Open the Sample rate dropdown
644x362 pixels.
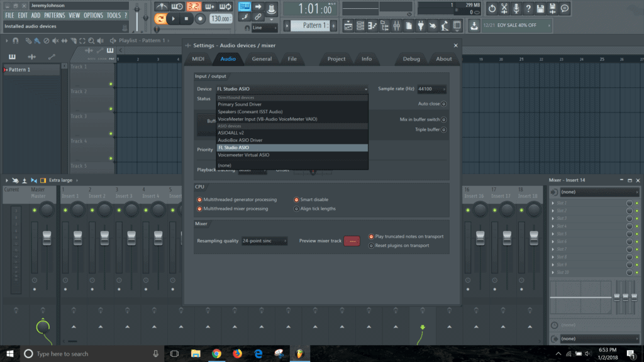pyautogui.click(x=431, y=89)
